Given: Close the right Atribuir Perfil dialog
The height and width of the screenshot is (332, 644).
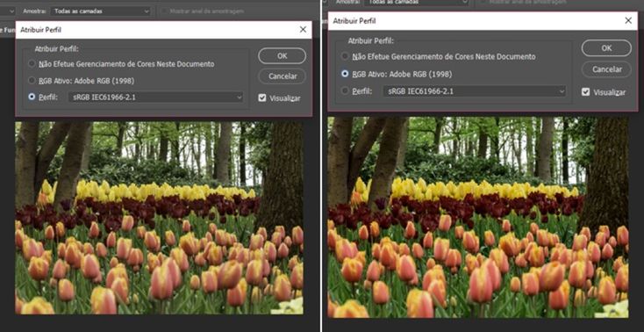Looking at the screenshot, I should point(628,20).
